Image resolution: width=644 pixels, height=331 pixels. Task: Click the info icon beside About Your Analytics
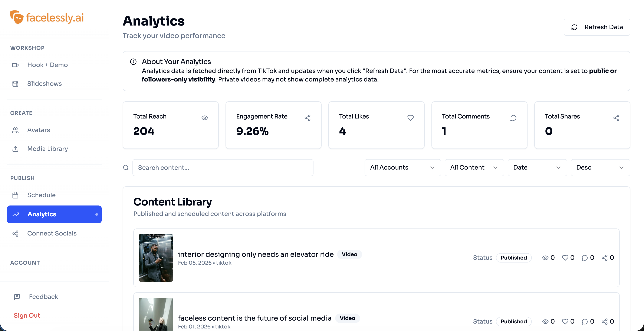click(x=133, y=62)
